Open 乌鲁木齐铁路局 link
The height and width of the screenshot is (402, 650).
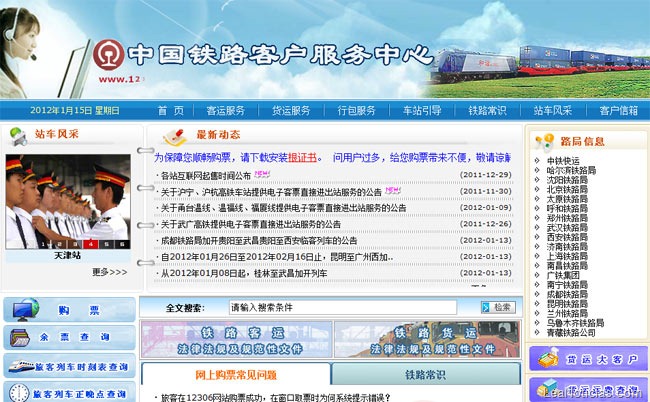pyautogui.click(x=575, y=322)
